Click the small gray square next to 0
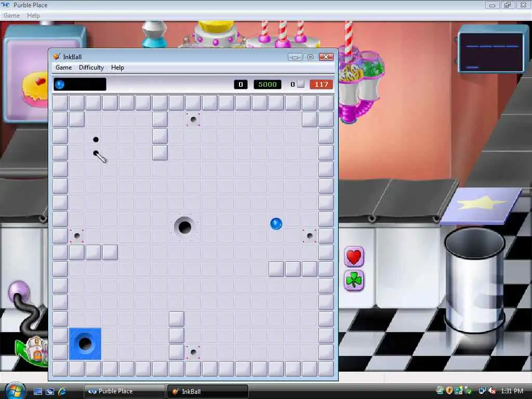This screenshot has height=399, width=532. click(301, 84)
